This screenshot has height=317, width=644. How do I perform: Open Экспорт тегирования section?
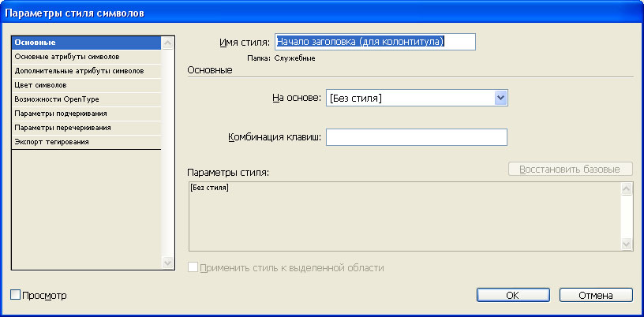coord(87,142)
